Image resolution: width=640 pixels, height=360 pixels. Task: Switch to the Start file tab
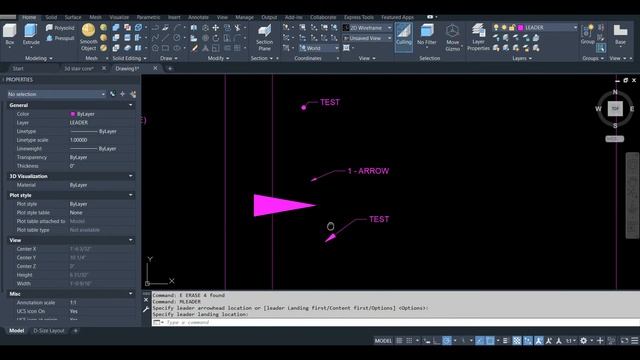[x=18, y=69]
